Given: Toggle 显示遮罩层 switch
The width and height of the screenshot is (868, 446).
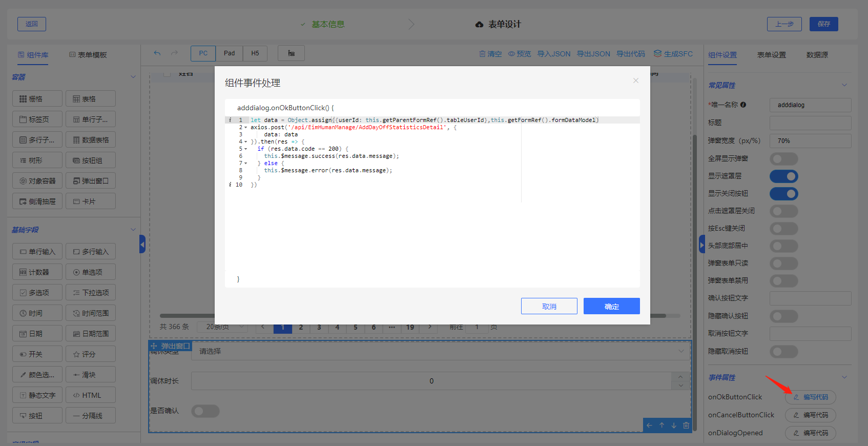Looking at the screenshot, I should pyautogui.click(x=783, y=176).
